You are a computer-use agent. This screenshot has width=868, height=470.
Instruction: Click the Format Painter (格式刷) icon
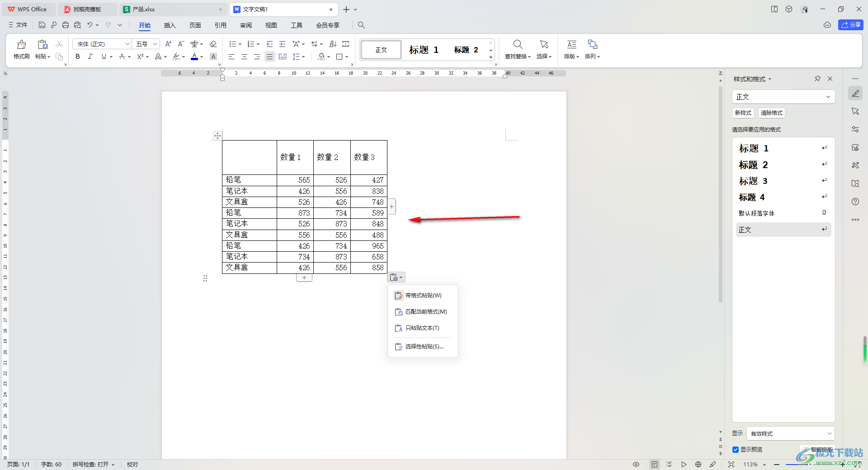tap(21, 44)
